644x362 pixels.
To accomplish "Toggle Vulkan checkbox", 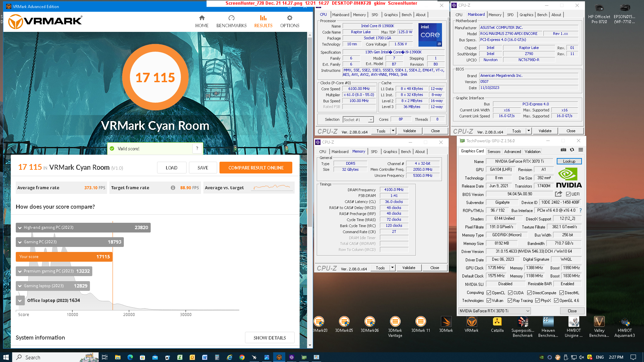I will click(489, 301).
